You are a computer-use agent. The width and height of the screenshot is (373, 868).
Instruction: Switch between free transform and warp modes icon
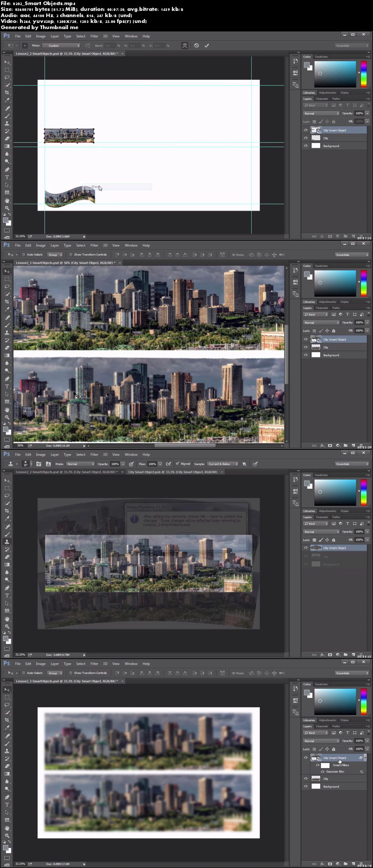click(x=185, y=45)
